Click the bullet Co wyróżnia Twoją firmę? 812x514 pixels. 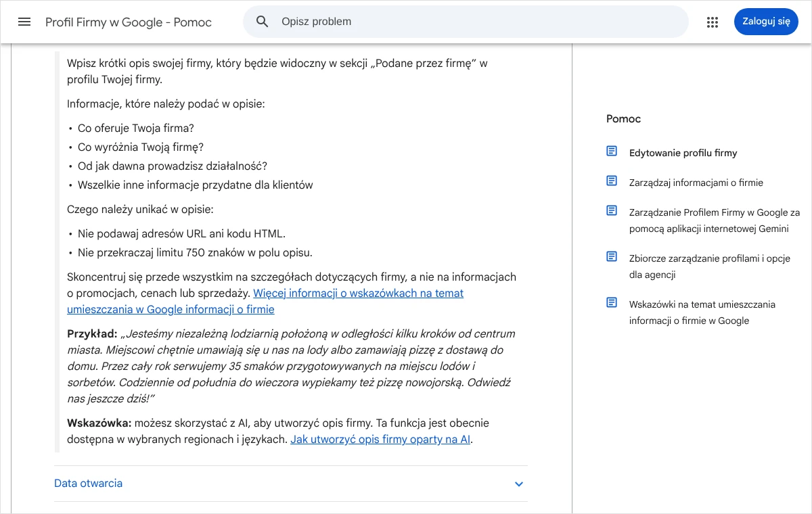[141, 147]
